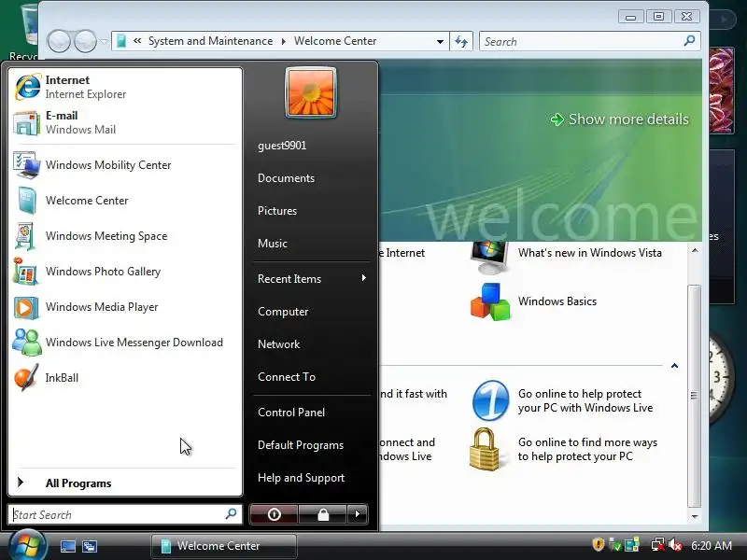Click the double chevron in address bar
This screenshot has height=560, width=747.
click(x=137, y=41)
